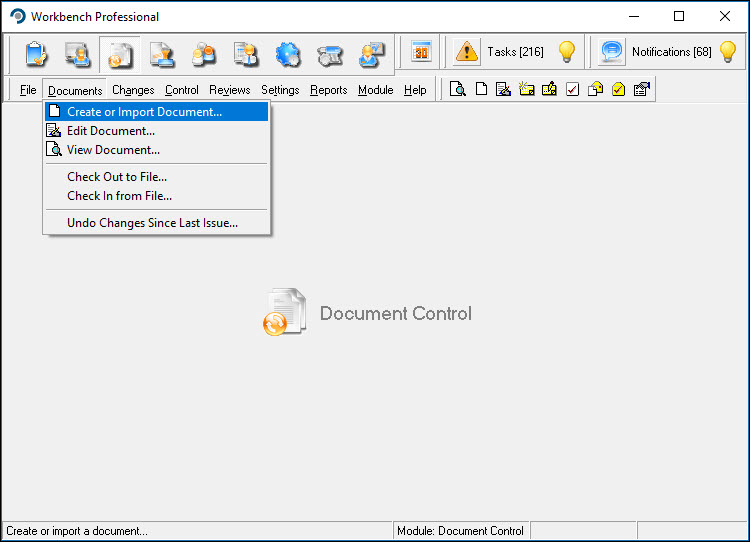Collapse the open Documents menu
Screen dimensions: 750x542
[75, 90]
